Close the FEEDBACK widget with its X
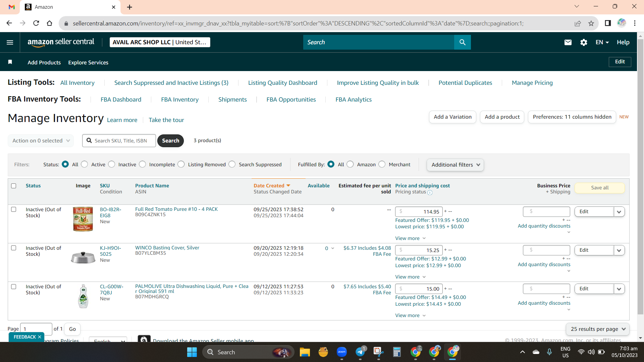 [40, 337]
